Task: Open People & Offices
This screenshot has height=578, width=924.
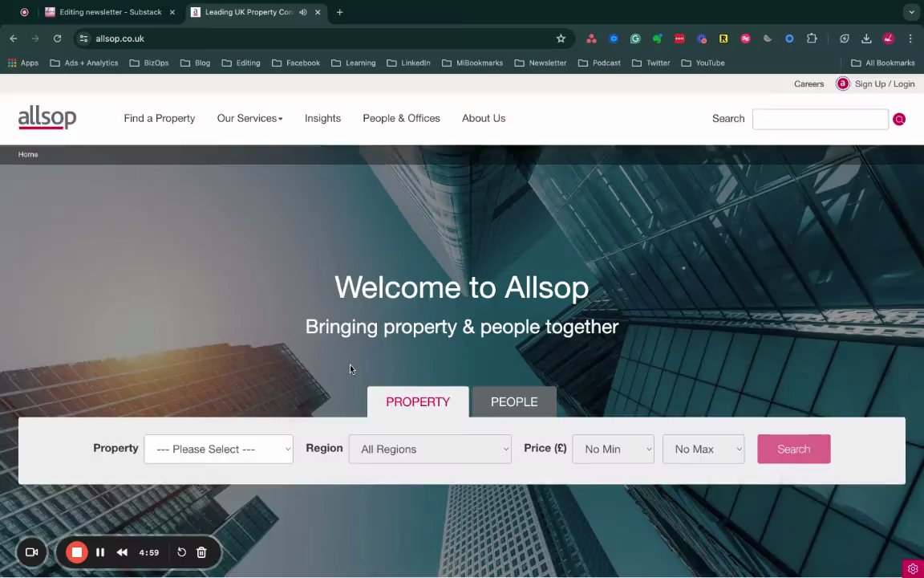Action: pyautogui.click(x=401, y=118)
